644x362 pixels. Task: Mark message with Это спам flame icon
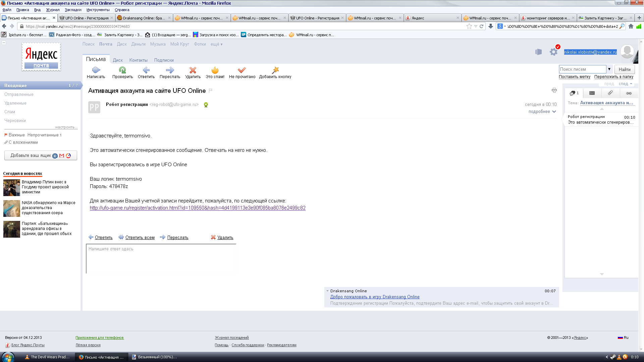(x=215, y=70)
